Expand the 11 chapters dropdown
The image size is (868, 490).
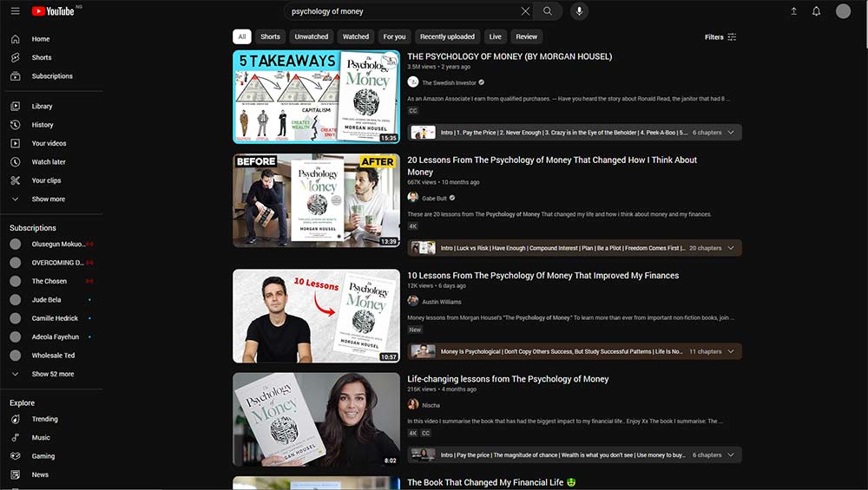[731, 352]
